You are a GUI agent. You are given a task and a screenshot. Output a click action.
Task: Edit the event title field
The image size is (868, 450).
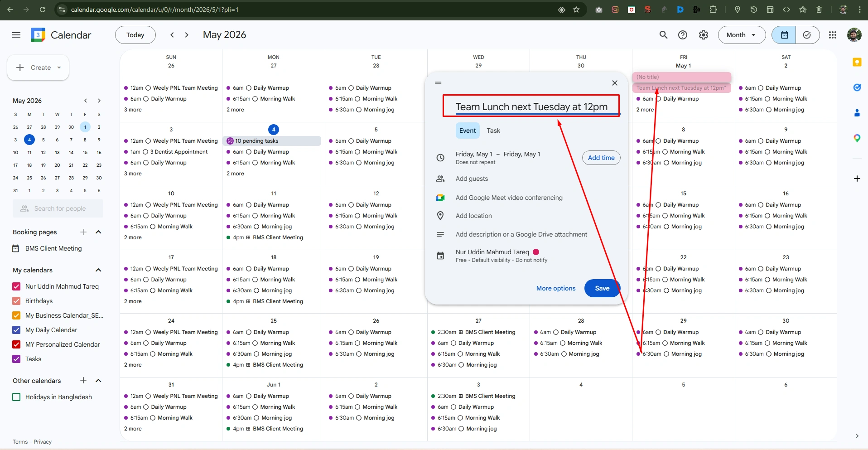click(537, 106)
